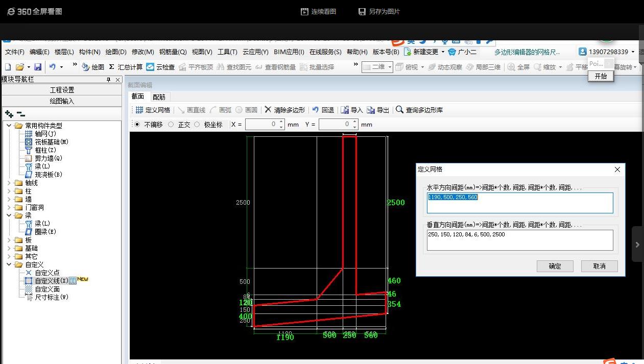Click the horizontal spacing input field
The image size is (644, 364).
point(520,203)
